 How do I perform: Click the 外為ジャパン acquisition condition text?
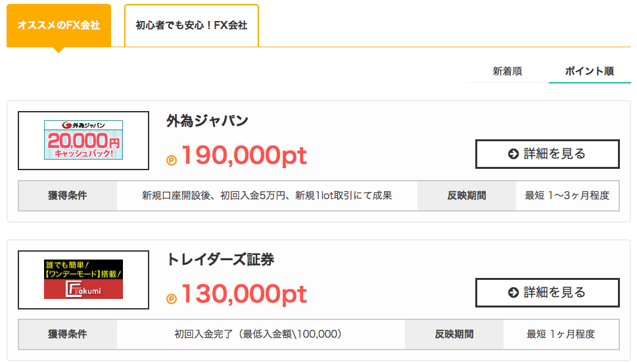[267, 196]
